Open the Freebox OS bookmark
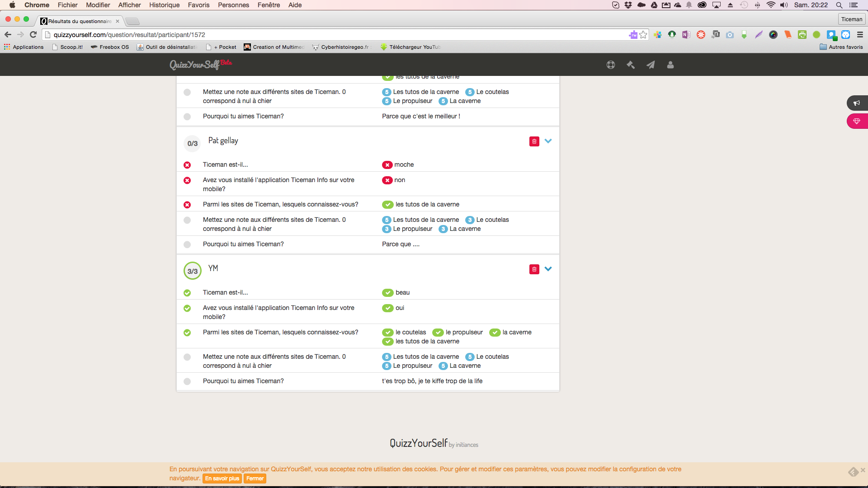The image size is (868, 488). pyautogui.click(x=110, y=47)
